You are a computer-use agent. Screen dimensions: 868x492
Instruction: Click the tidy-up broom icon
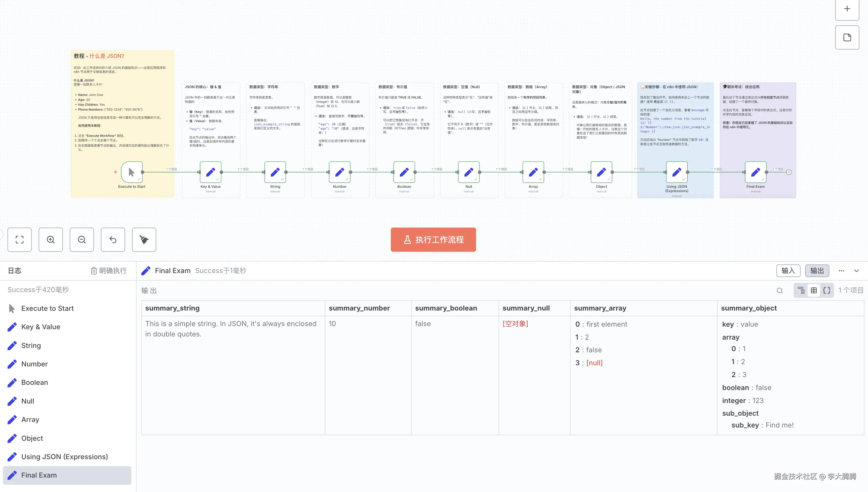tap(144, 240)
